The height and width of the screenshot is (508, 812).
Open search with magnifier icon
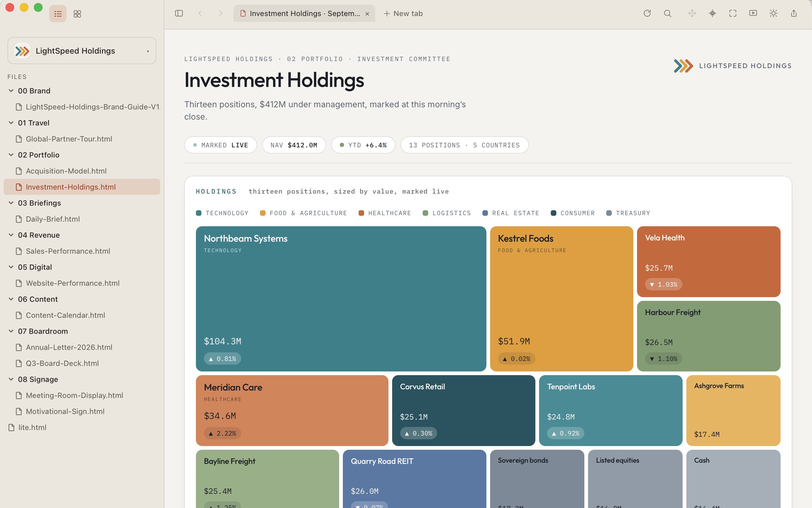click(x=668, y=14)
